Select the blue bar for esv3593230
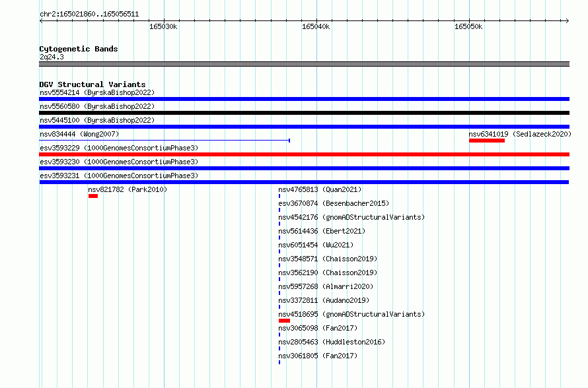Screen dimensions: 588x388 304,168
